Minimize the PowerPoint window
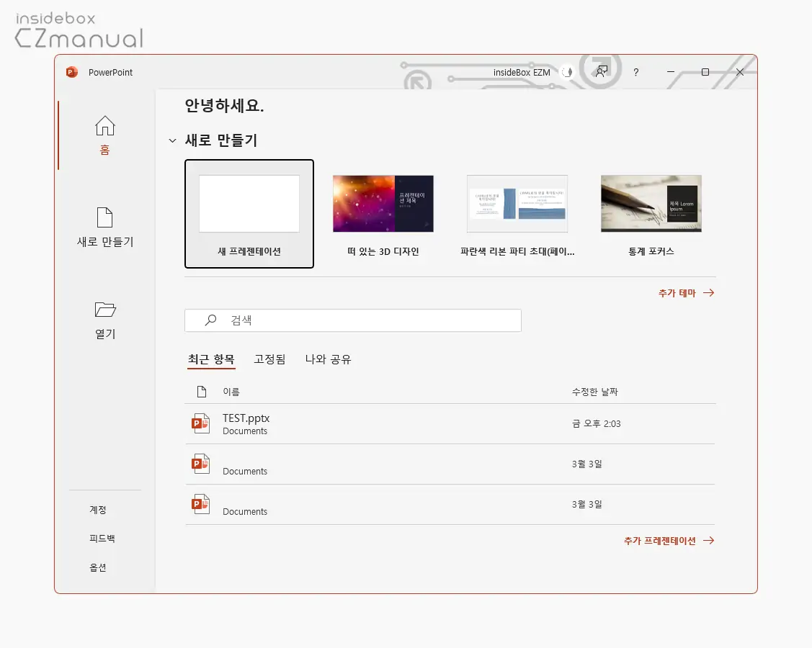812x648 pixels. [671, 72]
